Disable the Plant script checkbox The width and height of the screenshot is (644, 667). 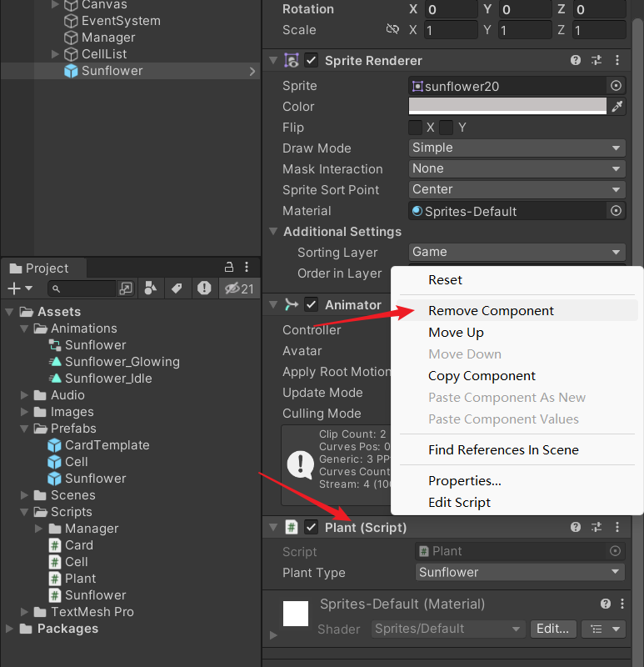pos(312,527)
